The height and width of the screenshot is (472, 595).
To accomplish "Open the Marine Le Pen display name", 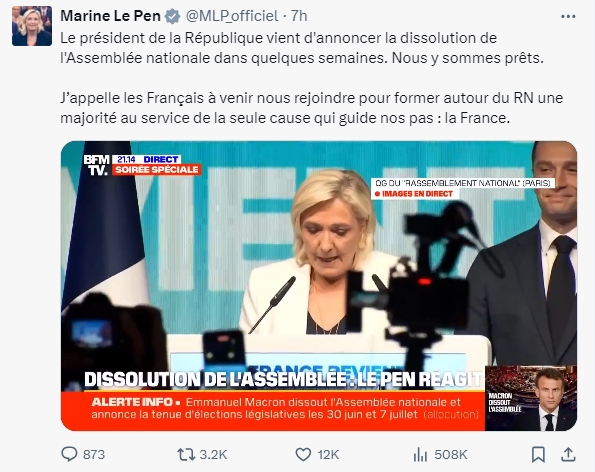I will coord(110,16).
